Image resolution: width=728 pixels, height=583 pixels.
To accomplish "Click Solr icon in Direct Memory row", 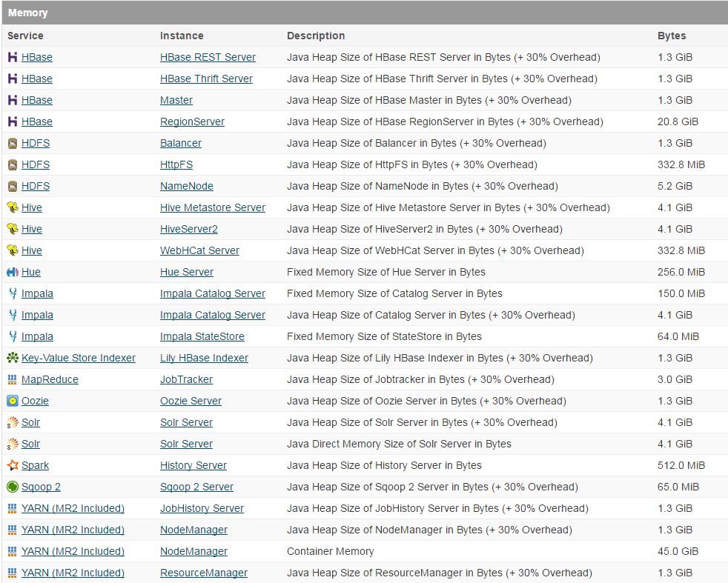I will 13,444.
